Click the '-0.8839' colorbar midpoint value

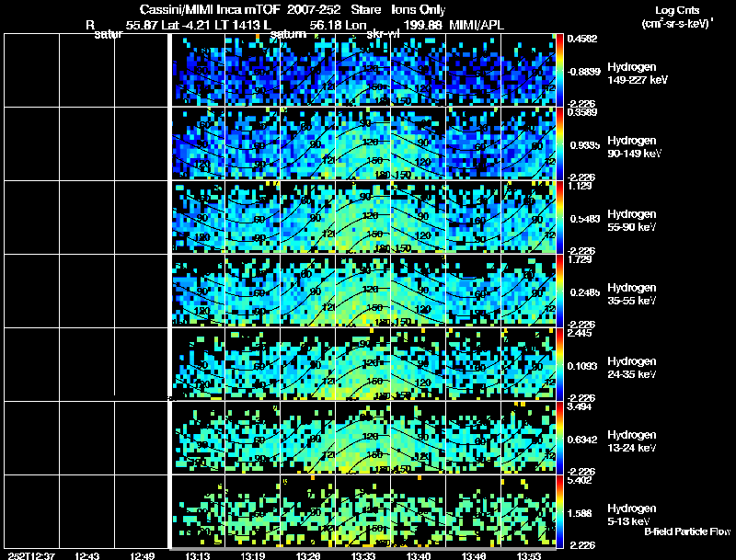pos(583,72)
